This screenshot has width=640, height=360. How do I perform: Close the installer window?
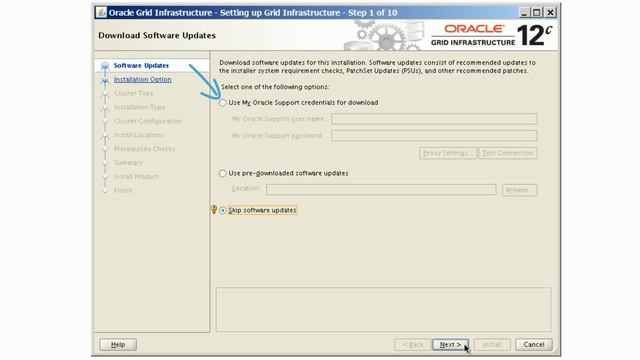pos(550,13)
